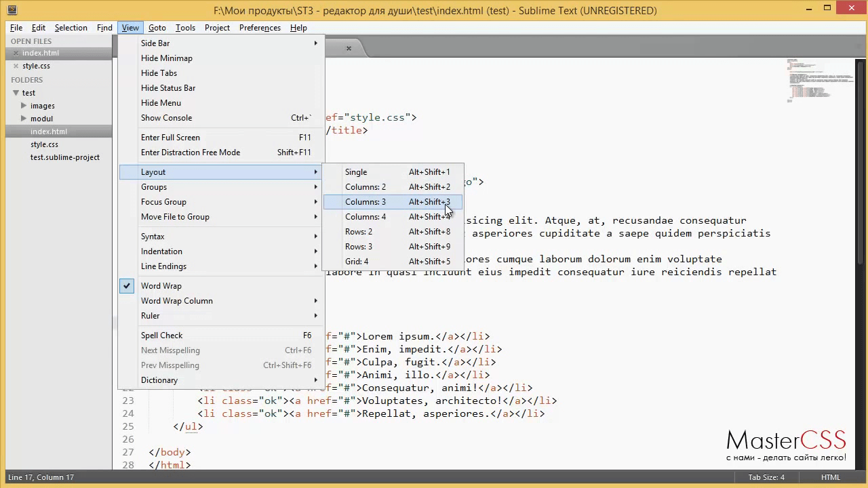This screenshot has width=868, height=488.
Task: Click HTML syntax in status bar
Action: click(831, 477)
